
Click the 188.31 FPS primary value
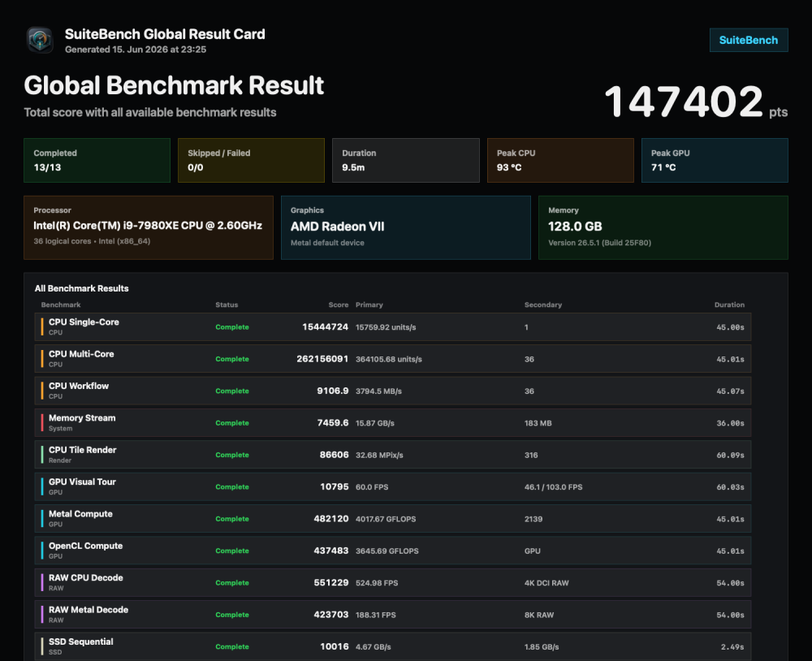pyautogui.click(x=375, y=616)
